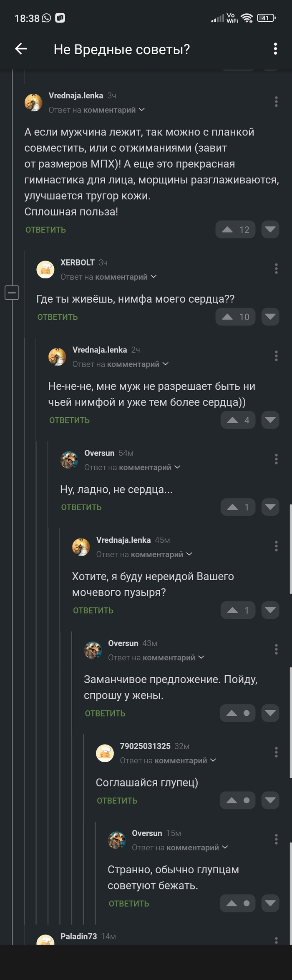Tap the Wi-Fi icon in the status bar
This screenshot has height=980, width=292.
click(247, 18)
